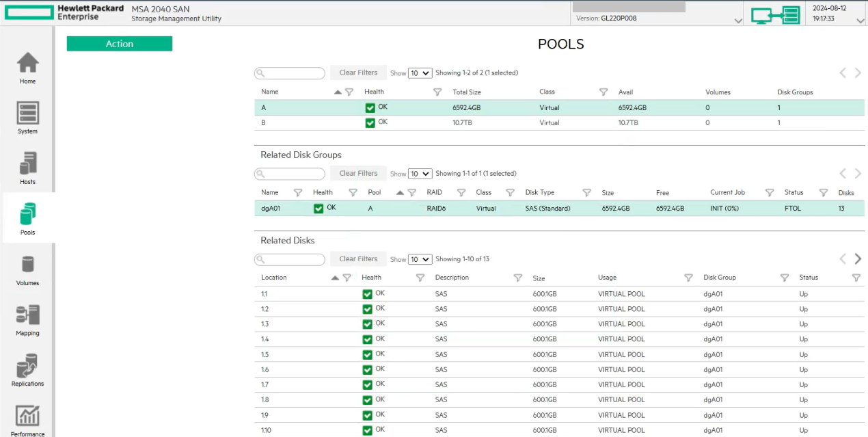Filter Related Disks by Status column
This screenshot has height=437, width=868.
[x=856, y=278]
